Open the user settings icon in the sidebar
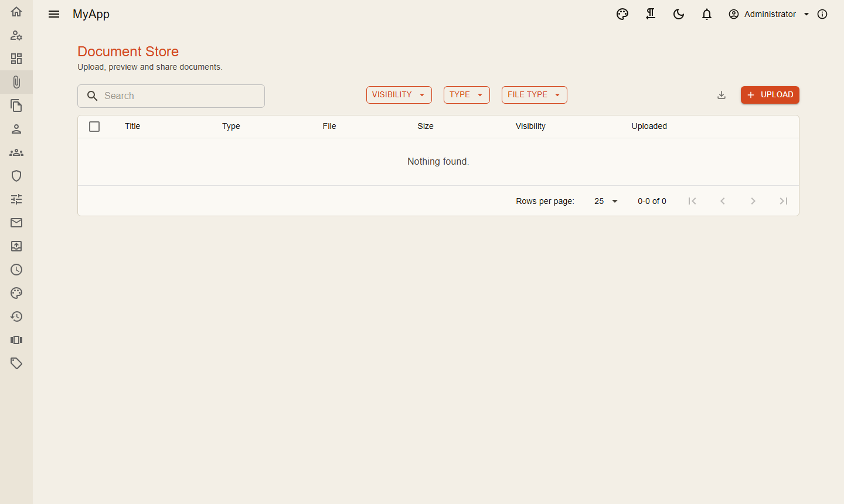Image resolution: width=844 pixels, height=504 pixels. tap(16, 35)
